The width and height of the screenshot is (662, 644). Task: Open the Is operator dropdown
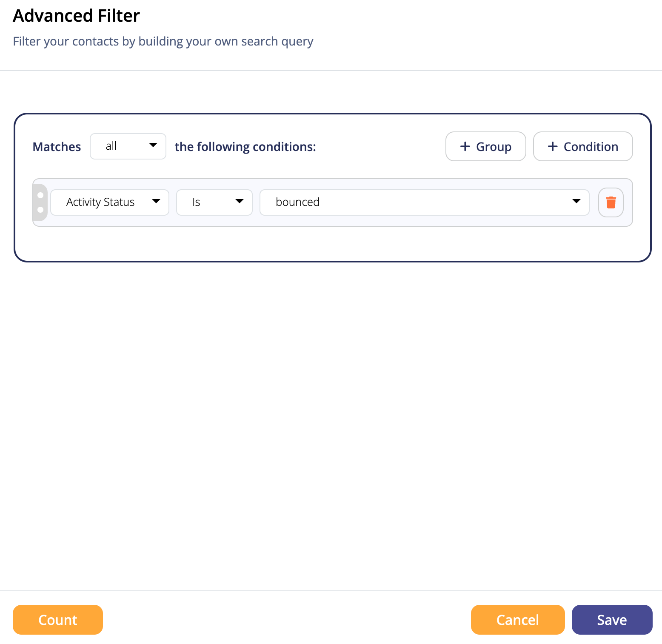tap(214, 202)
